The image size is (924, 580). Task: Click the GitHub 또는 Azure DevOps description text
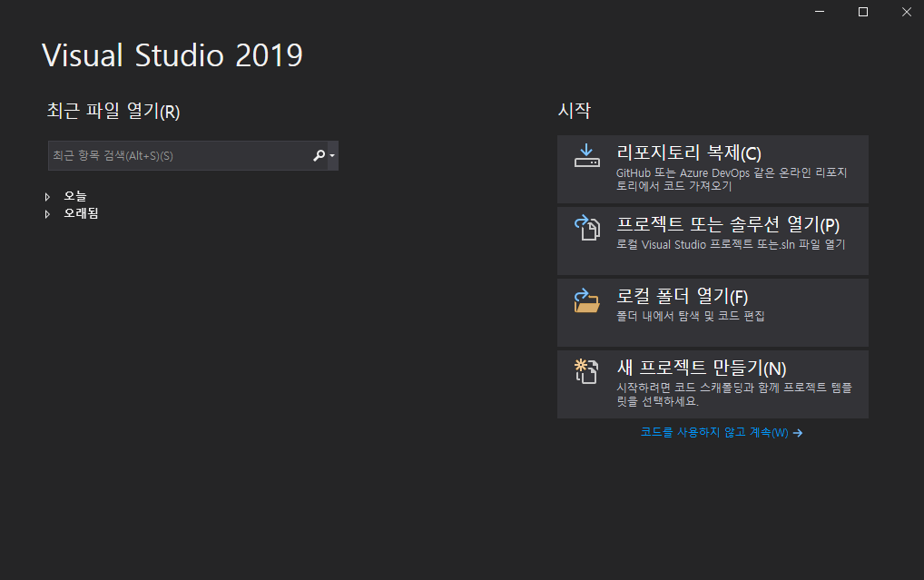click(x=732, y=179)
